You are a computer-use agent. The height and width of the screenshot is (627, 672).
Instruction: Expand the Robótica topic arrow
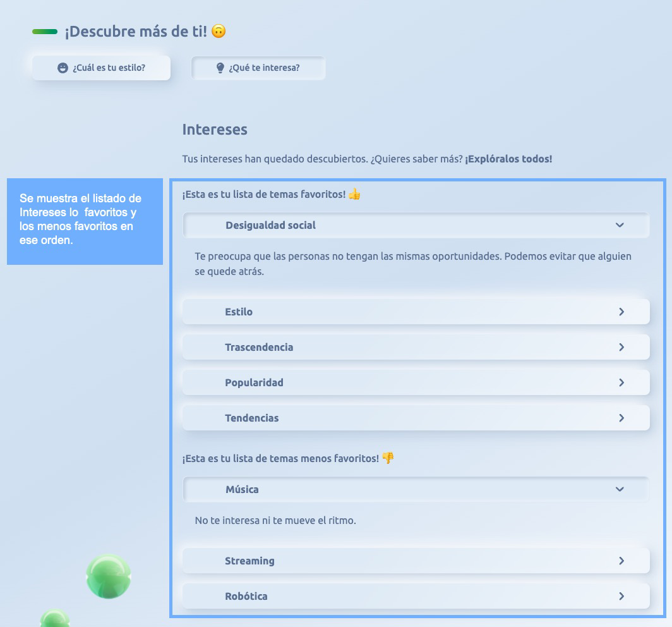tap(621, 596)
